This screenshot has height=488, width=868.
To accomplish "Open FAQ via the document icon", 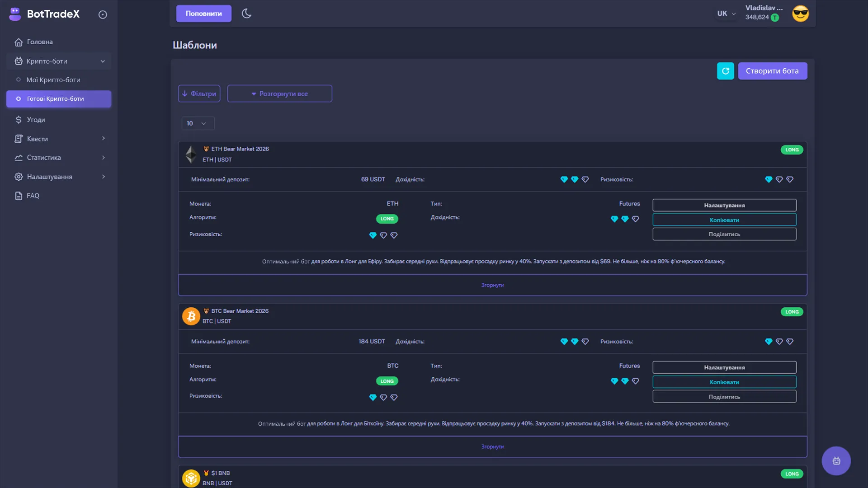I will [x=18, y=195].
